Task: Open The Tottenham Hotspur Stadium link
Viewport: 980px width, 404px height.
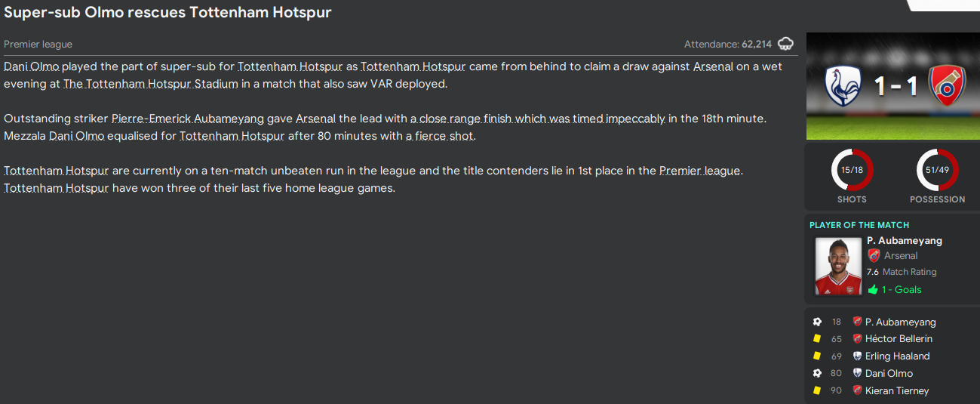Action: (x=151, y=84)
